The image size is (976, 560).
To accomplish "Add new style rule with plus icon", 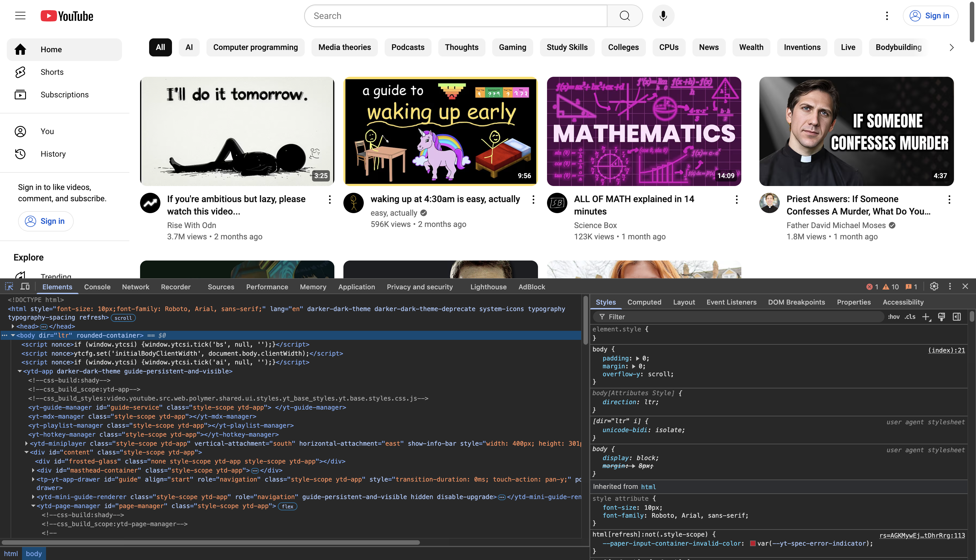I will point(926,317).
